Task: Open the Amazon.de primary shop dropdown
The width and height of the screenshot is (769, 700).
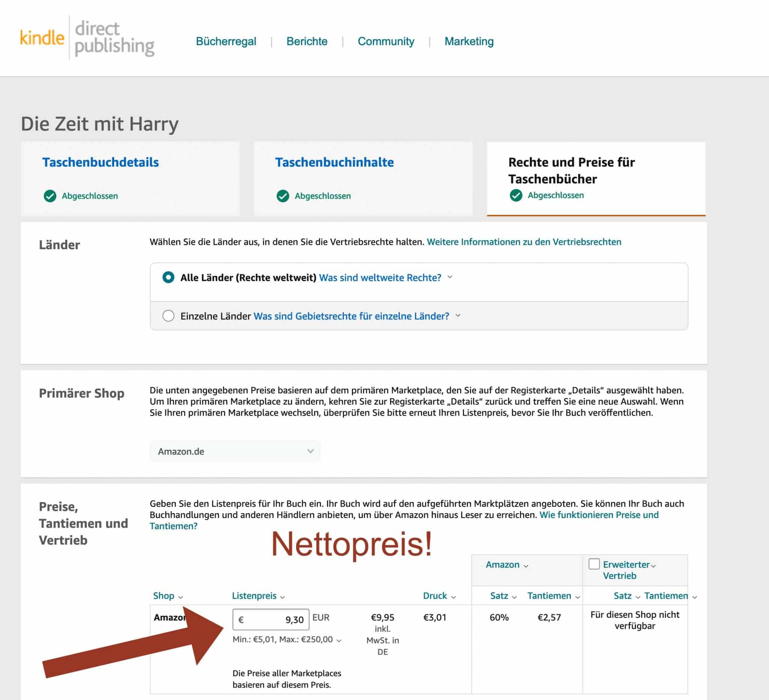Action: click(235, 452)
